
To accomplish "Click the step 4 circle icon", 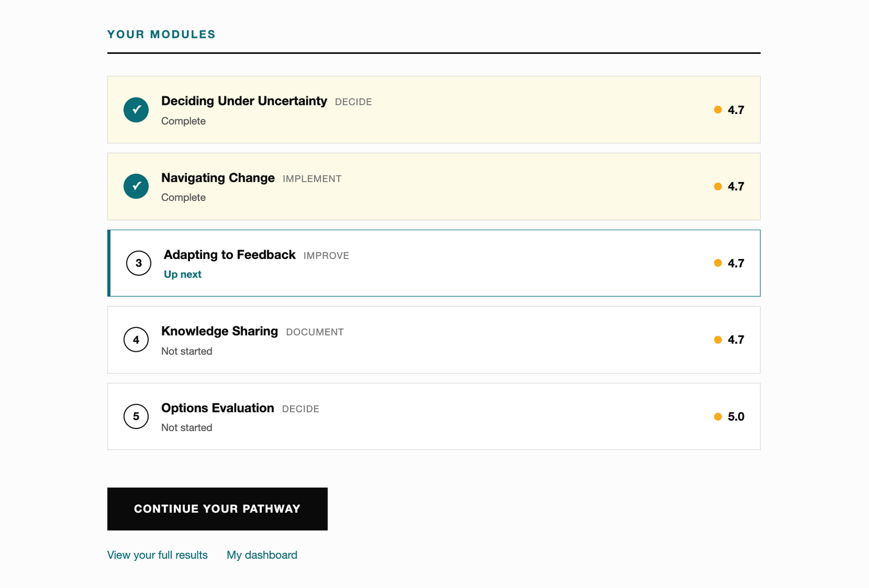I will pos(136,340).
